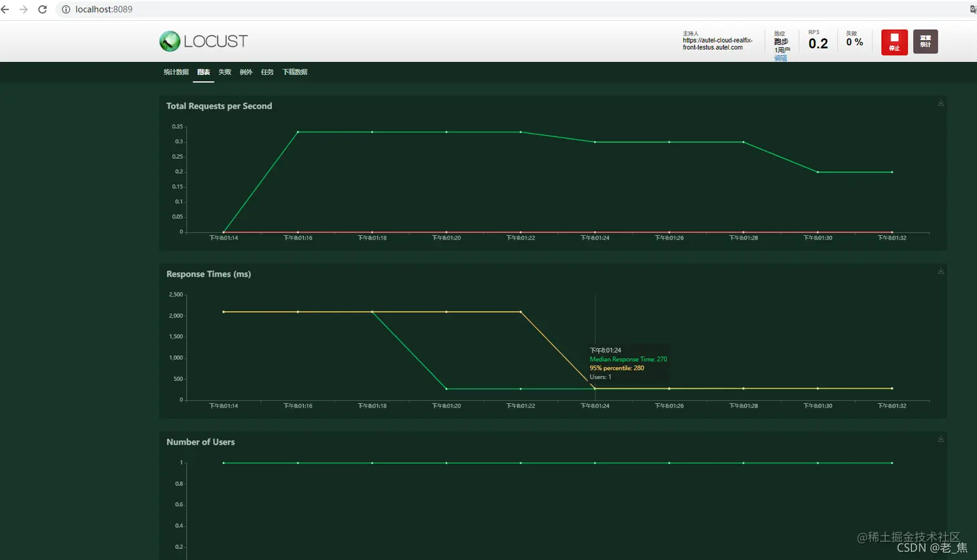The height and width of the screenshot is (560, 977).
Task: Click the browser forward arrow
Action: (24, 10)
